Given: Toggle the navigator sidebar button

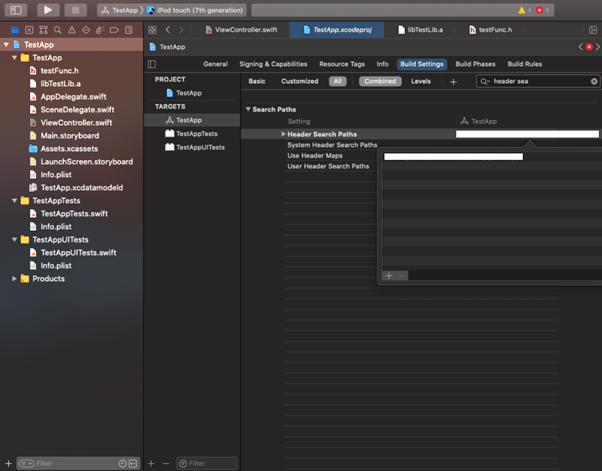Looking at the screenshot, I should pyautogui.click(x=16, y=10).
